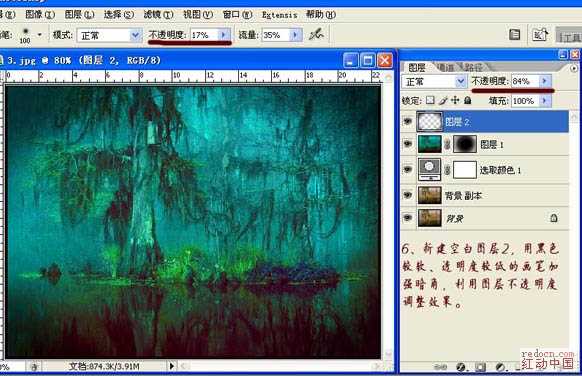582x376 pixels.
Task: Open the status bar info arrow menu
Action: [171, 366]
